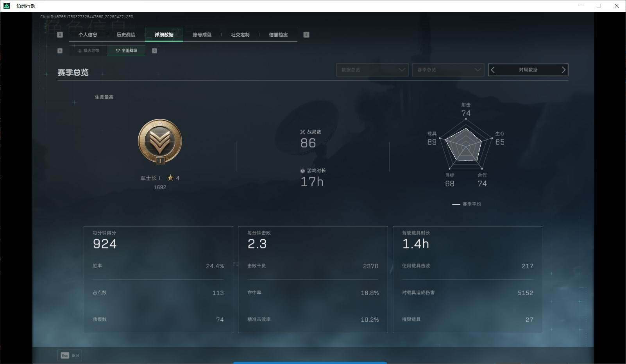
Task: Close the 三角洲行动 window
Action: (617, 6)
